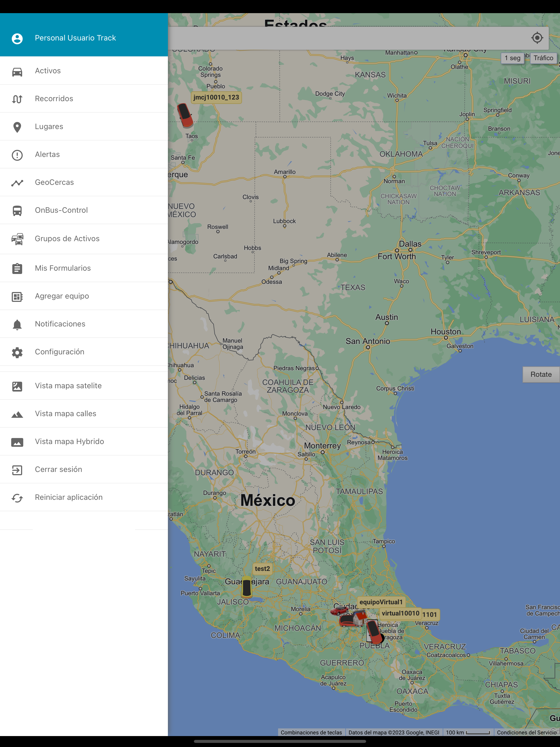Screen dimensions: 560x747
Task: Click the Agregar equipo device icon
Action: (17, 296)
